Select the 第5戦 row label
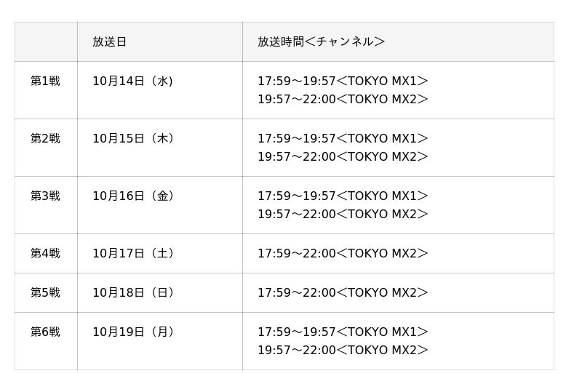 point(45,293)
